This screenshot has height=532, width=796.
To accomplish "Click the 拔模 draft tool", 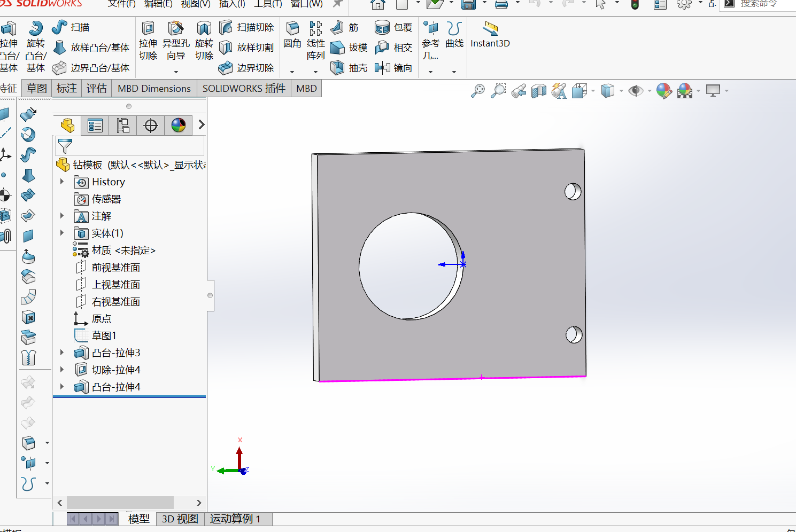I will point(349,48).
